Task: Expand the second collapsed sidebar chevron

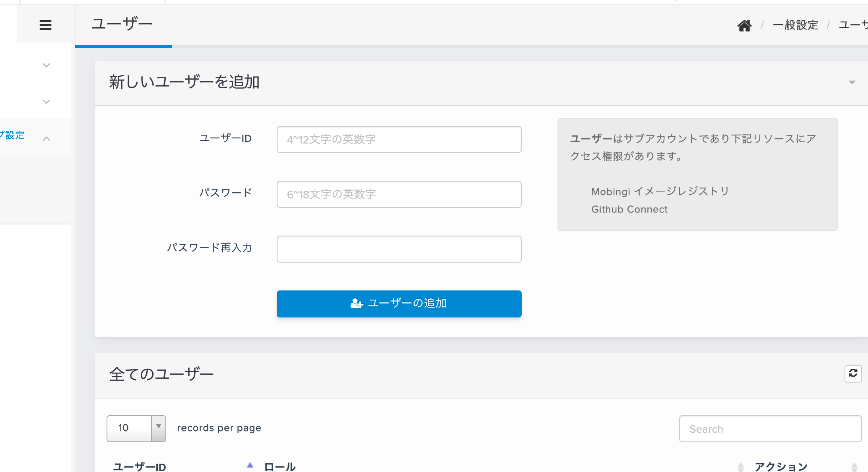Action: coord(47,102)
